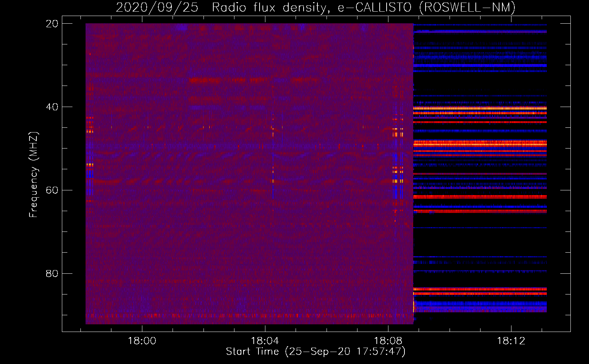Click the 18:04 time tick label

(x=265, y=341)
